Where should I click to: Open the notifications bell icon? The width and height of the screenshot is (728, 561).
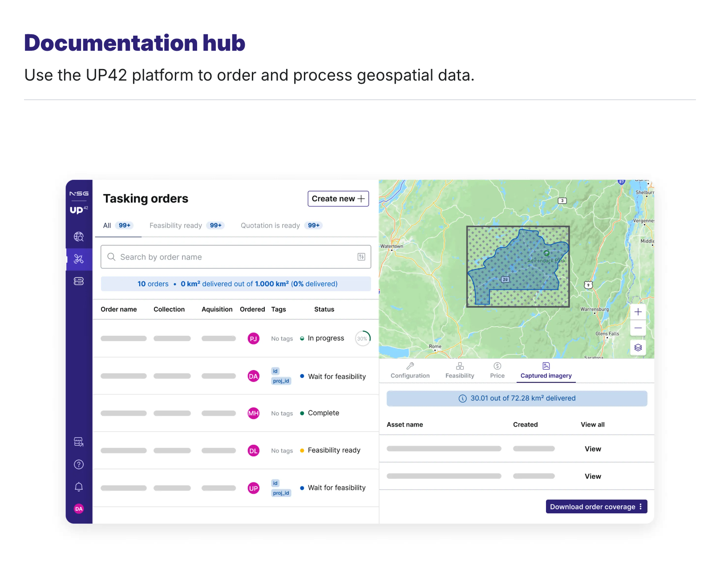click(x=79, y=487)
